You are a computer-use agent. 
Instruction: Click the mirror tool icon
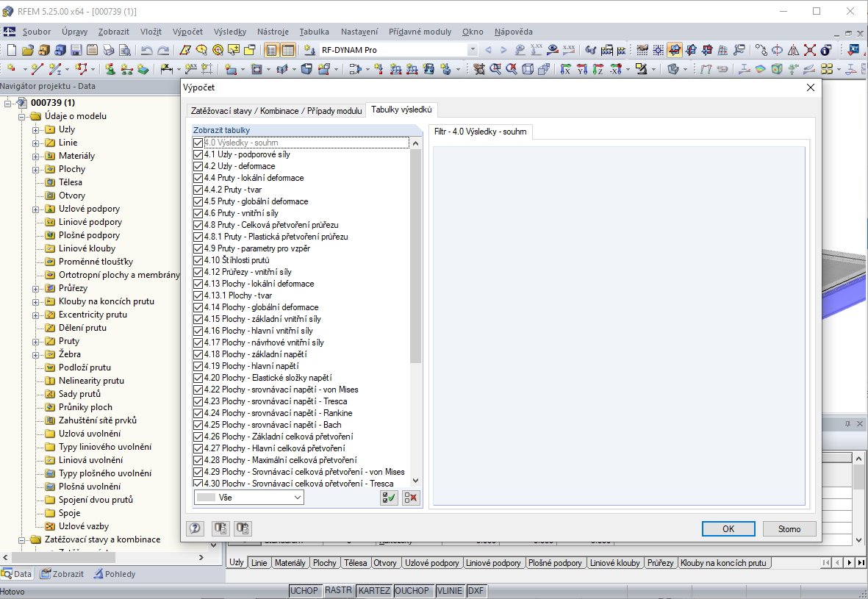pyautogui.click(x=793, y=50)
